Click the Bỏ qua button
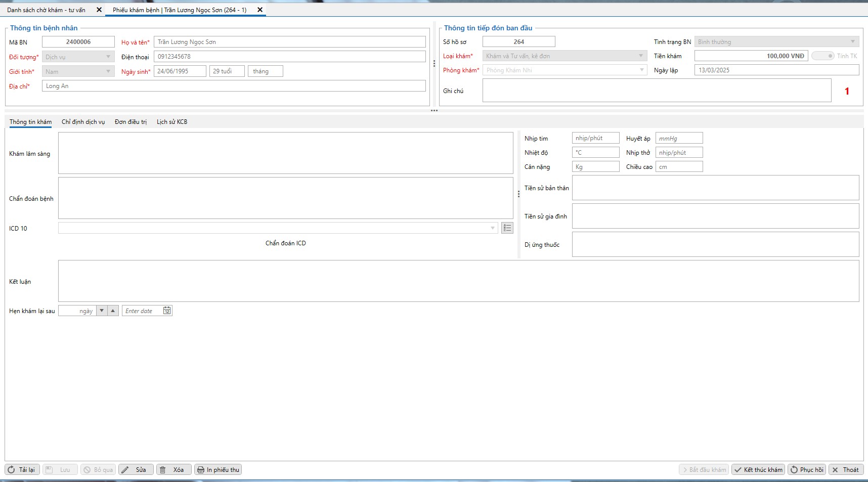Viewport: 868px width, 482px height. (98, 470)
